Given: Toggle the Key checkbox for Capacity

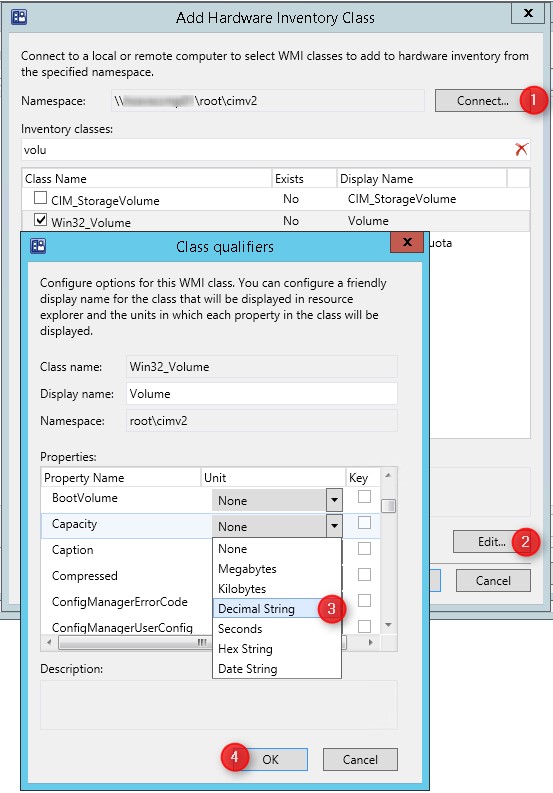Looking at the screenshot, I should point(364,522).
